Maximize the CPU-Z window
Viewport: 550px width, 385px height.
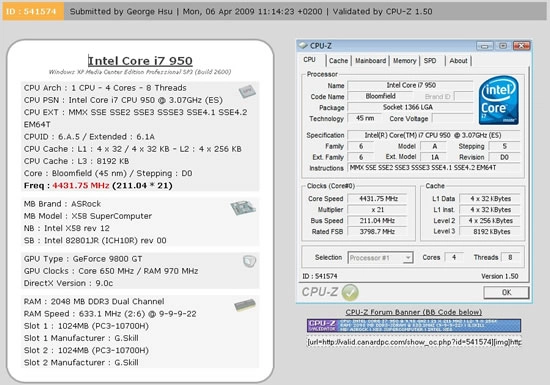pyautogui.click(x=503, y=46)
